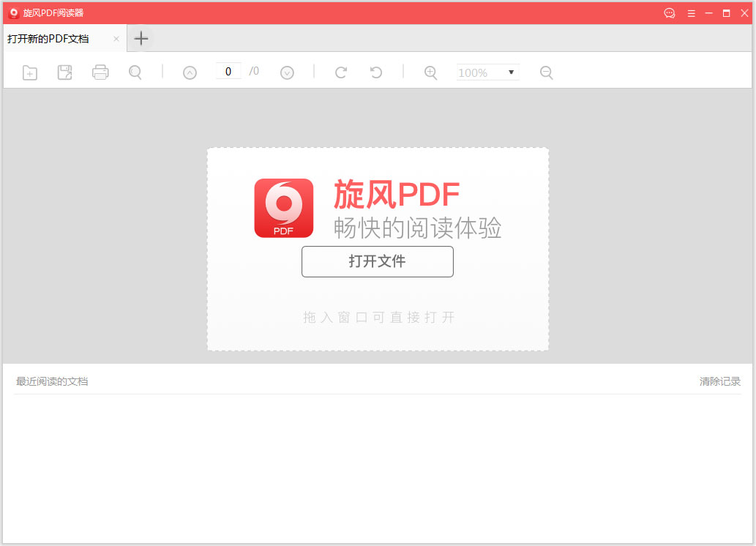Expand the 100% zoom level dropdown
Image resolution: width=756 pixels, height=546 pixels.
pyautogui.click(x=511, y=72)
